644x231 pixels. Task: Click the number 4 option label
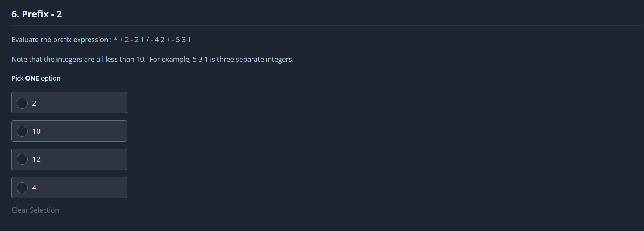tap(34, 188)
